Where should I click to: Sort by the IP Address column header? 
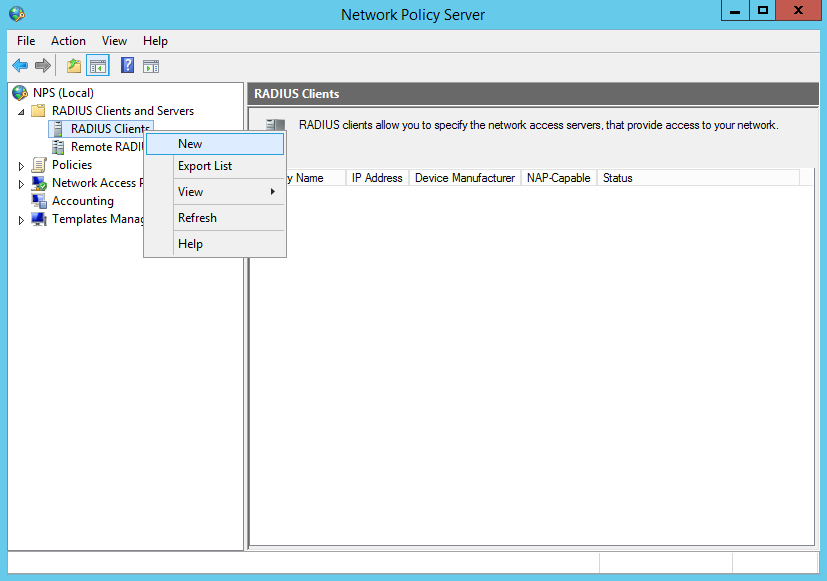[377, 178]
